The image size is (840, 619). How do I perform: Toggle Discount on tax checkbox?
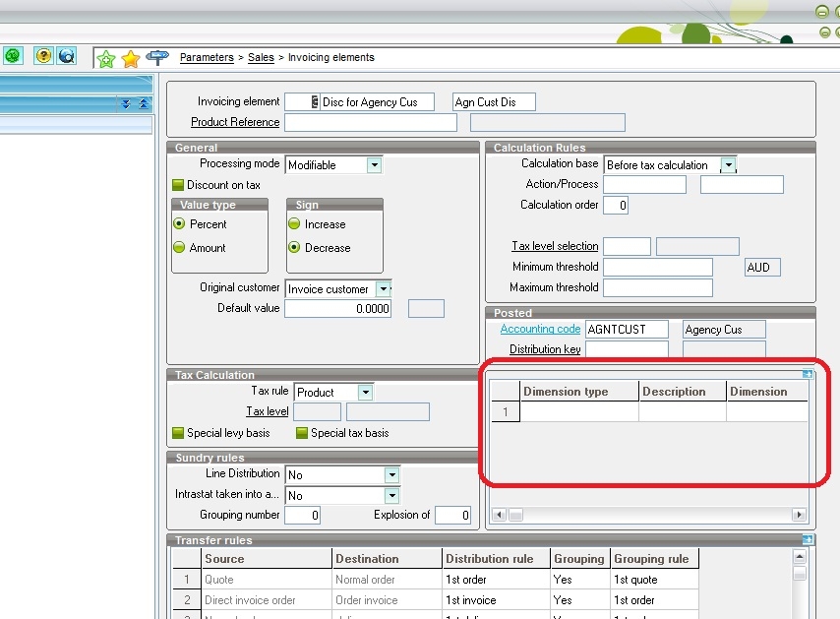pos(178,185)
